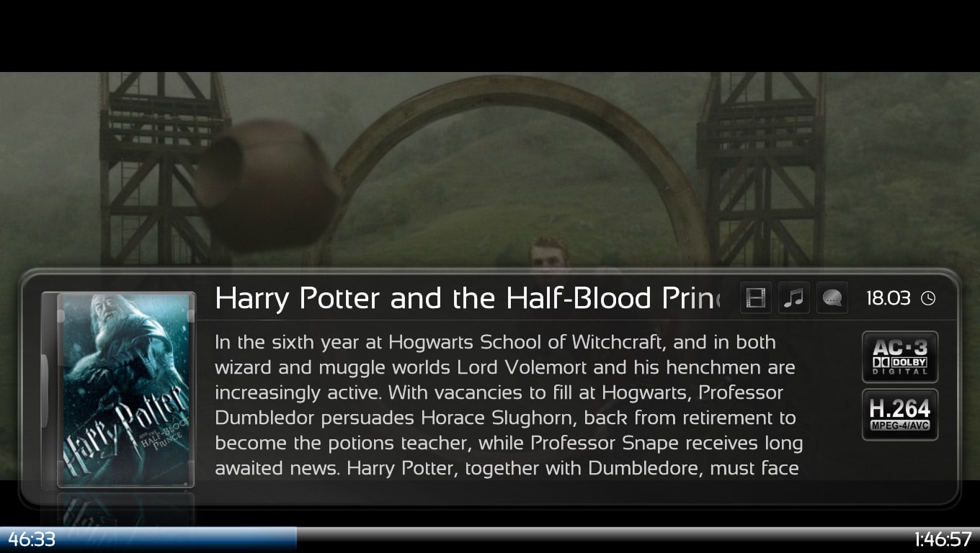Click the plot summary text block

pyautogui.click(x=507, y=405)
